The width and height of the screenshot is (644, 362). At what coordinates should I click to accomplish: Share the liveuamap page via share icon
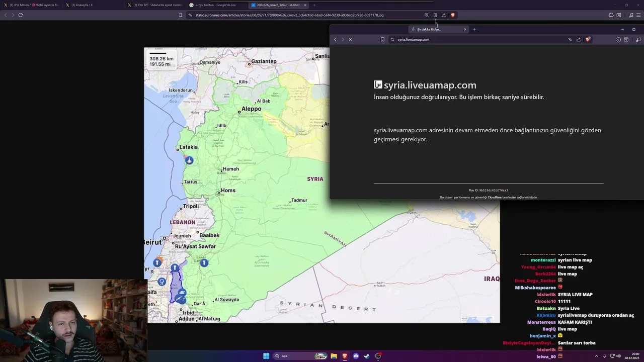579,39
